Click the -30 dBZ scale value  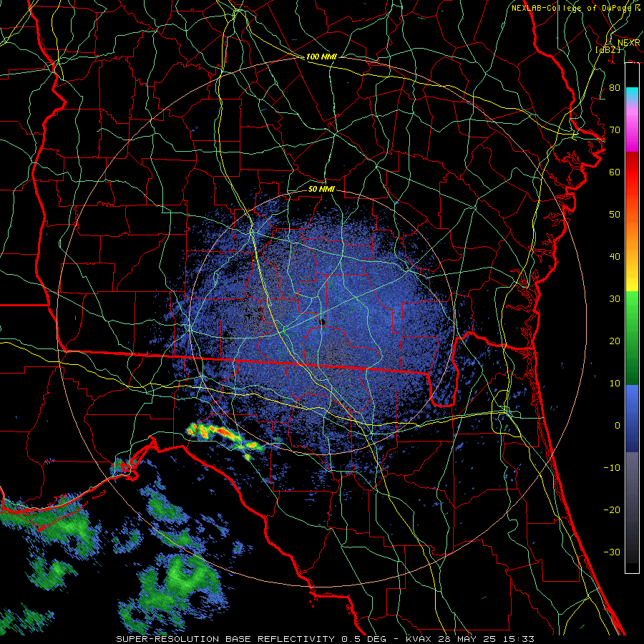[x=612, y=552]
